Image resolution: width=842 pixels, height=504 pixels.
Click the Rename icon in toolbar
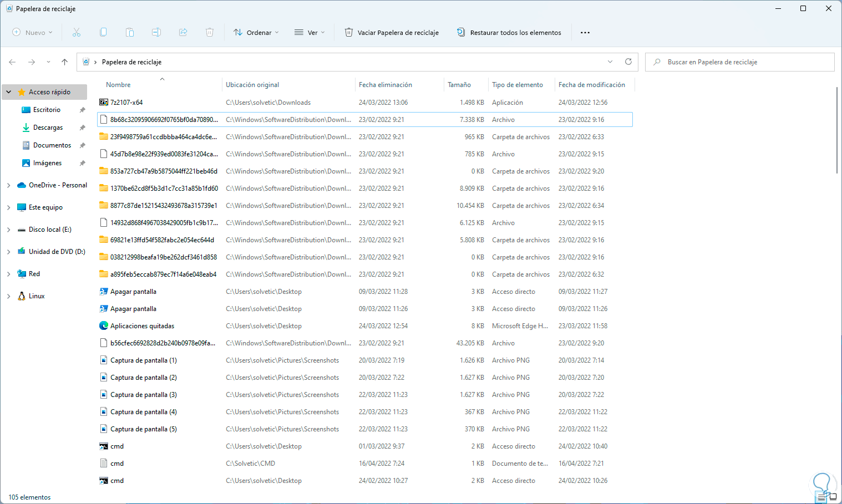[x=156, y=33]
